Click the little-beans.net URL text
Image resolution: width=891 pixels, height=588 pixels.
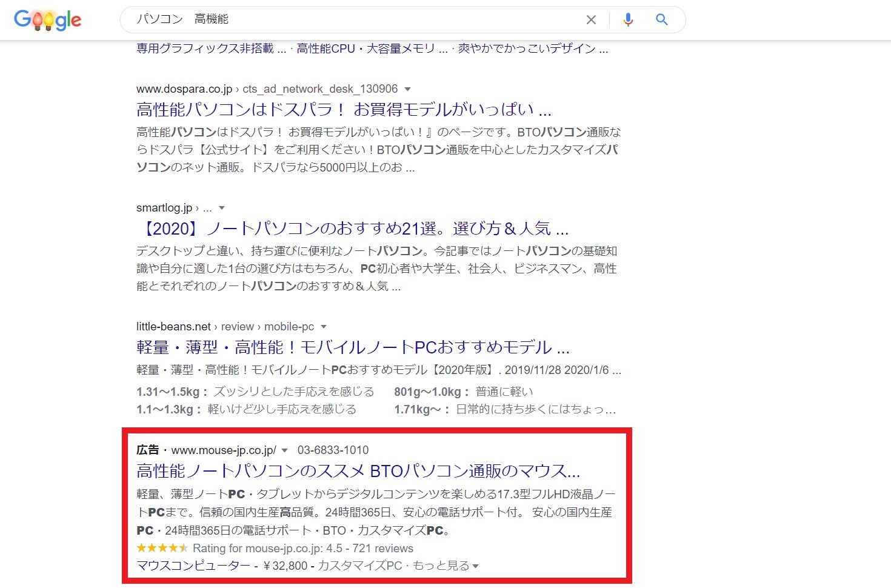[173, 327]
